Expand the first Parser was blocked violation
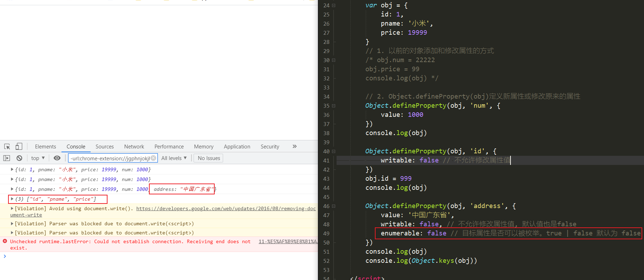 (x=12, y=224)
